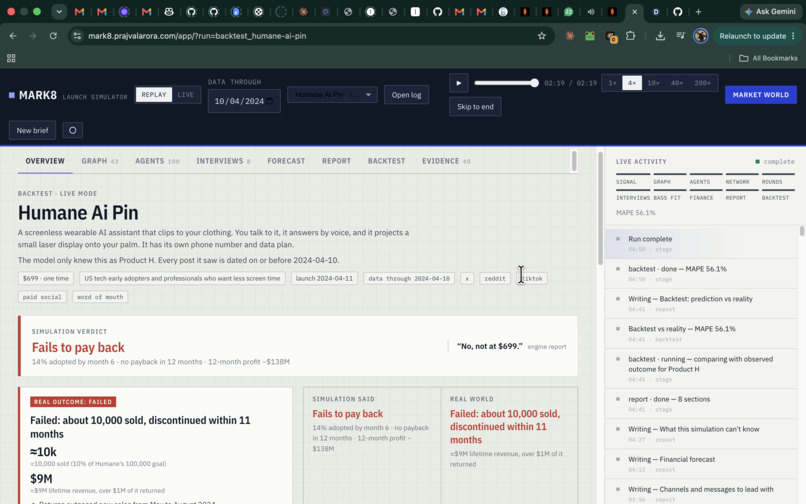Viewport: 806px width, 504px height.
Task: Select LIVE mode
Action: pyautogui.click(x=186, y=95)
